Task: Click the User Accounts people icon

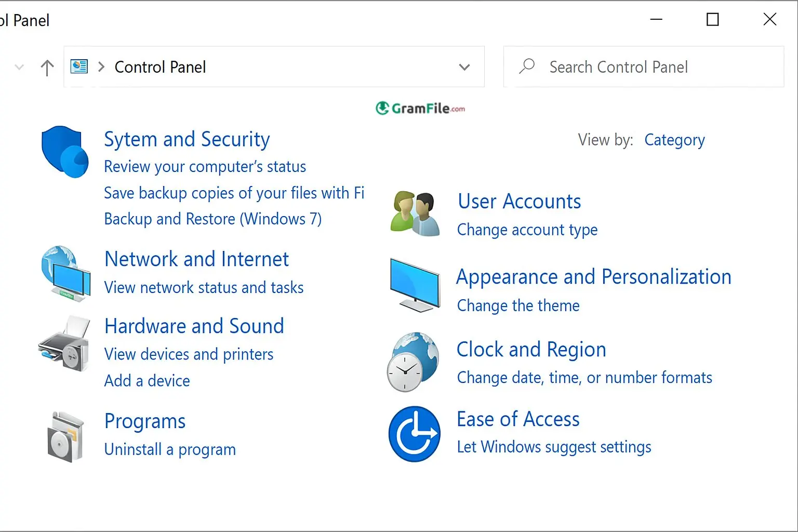Action: (x=415, y=214)
